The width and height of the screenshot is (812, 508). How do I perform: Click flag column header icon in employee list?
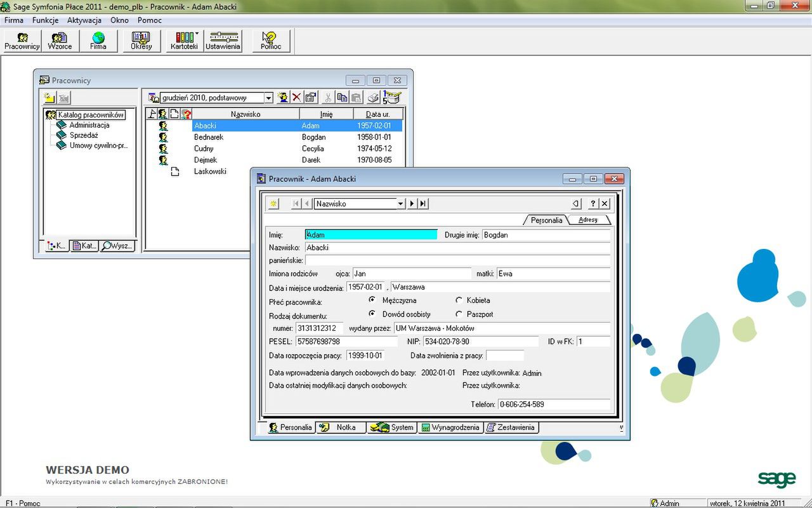(x=151, y=114)
